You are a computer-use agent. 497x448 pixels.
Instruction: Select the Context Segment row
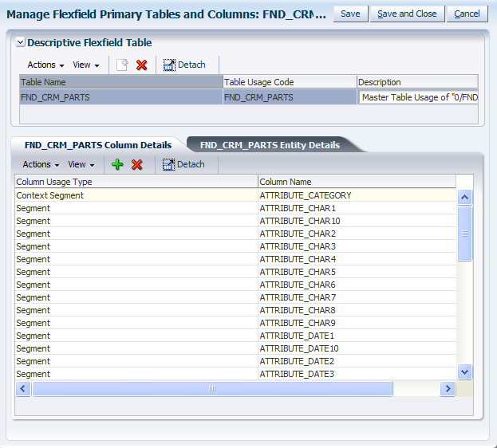235,195
